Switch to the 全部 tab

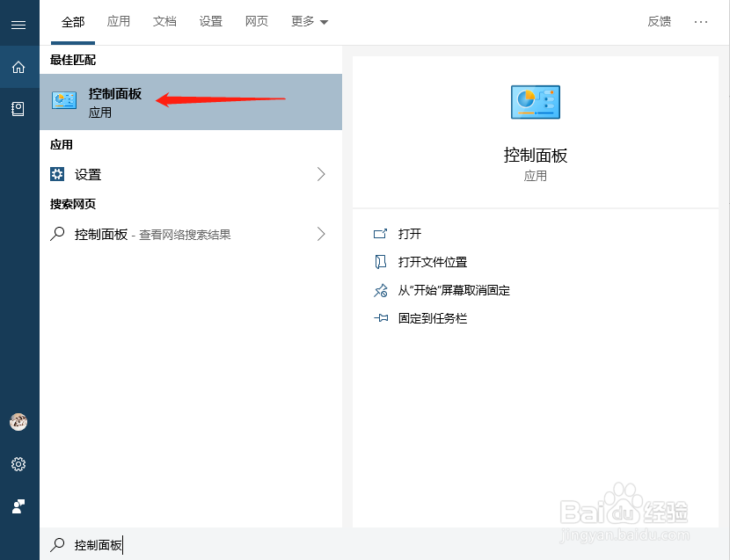coord(73,22)
